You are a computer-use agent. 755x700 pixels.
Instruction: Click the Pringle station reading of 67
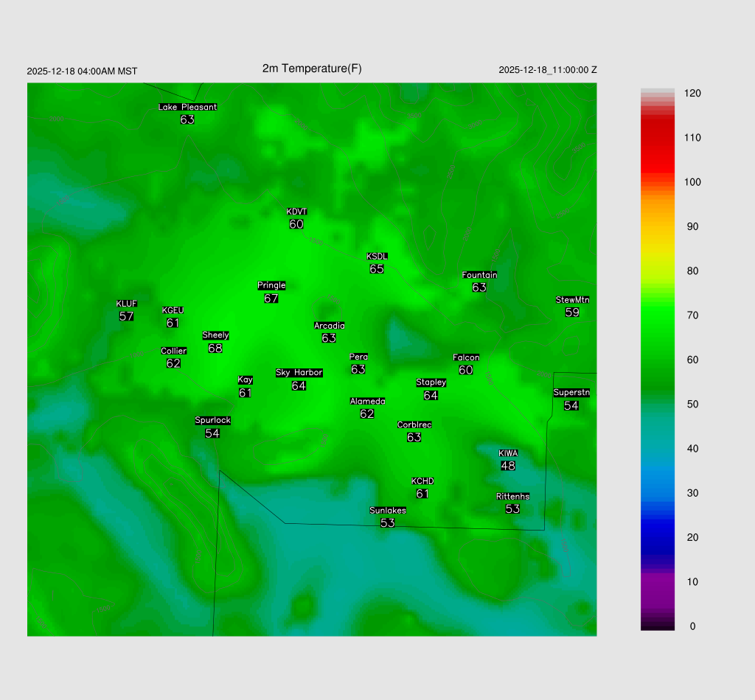[271, 298]
